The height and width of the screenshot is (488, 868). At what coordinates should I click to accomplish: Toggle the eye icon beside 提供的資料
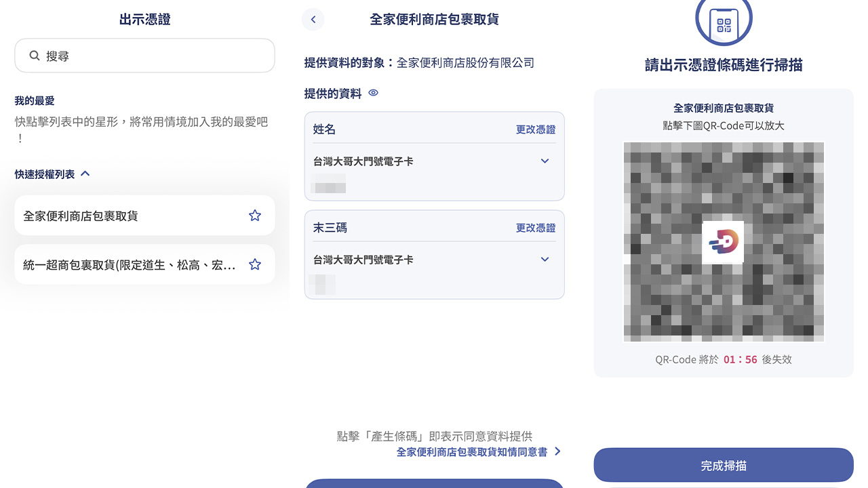pyautogui.click(x=373, y=94)
